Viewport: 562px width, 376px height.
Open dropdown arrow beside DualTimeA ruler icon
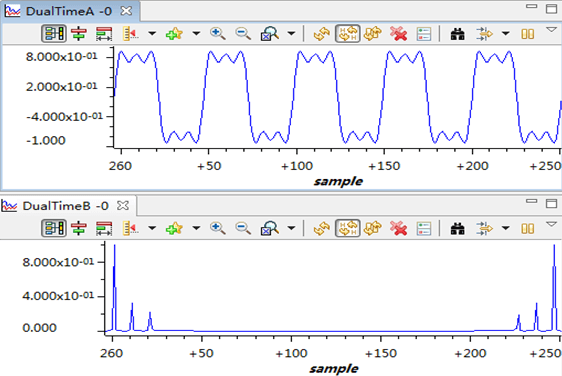[152, 34]
